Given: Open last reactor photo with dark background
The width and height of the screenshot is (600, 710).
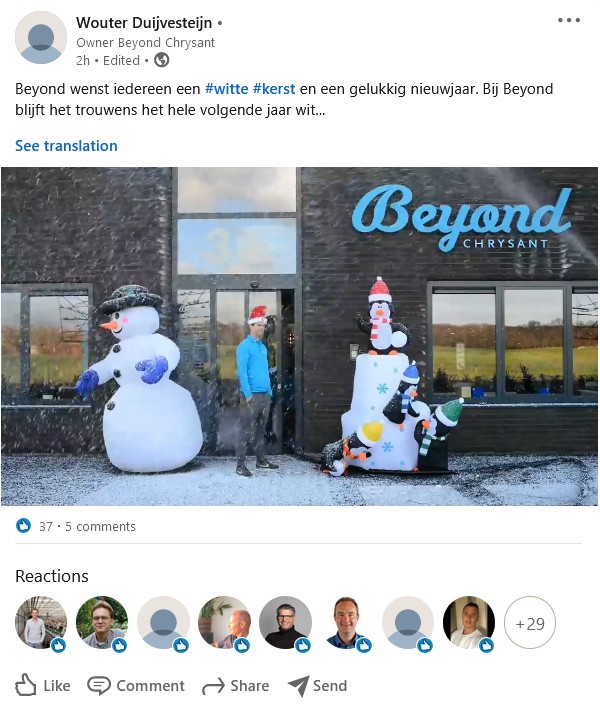Looking at the screenshot, I should pyautogui.click(x=469, y=623).
